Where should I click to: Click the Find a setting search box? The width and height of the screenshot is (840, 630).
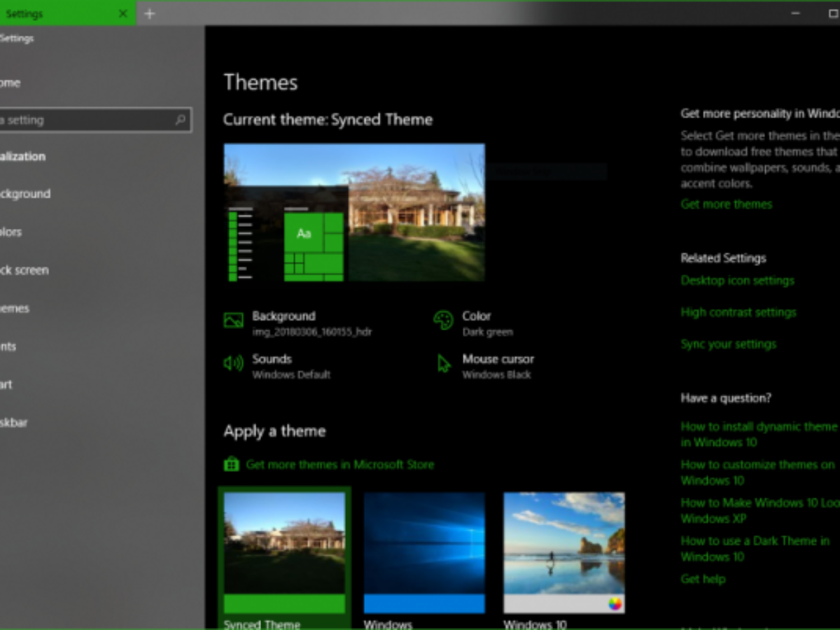(x=95, y=120)
